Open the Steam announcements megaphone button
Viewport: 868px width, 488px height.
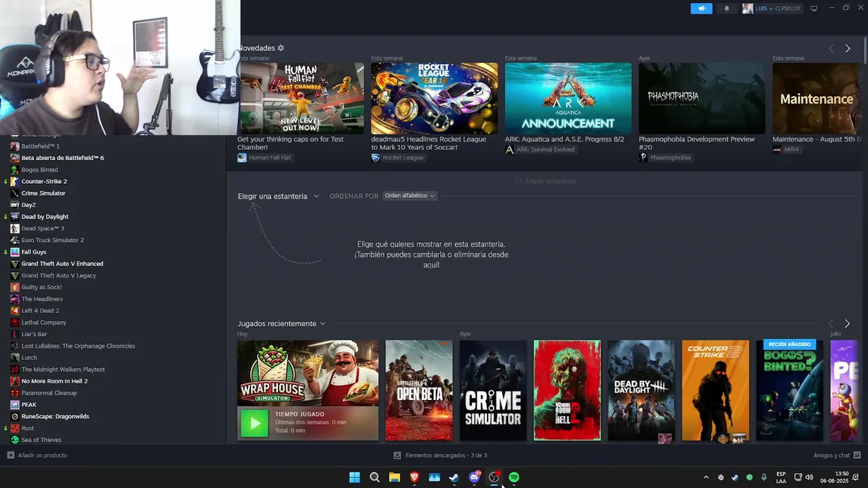[701, 9]
